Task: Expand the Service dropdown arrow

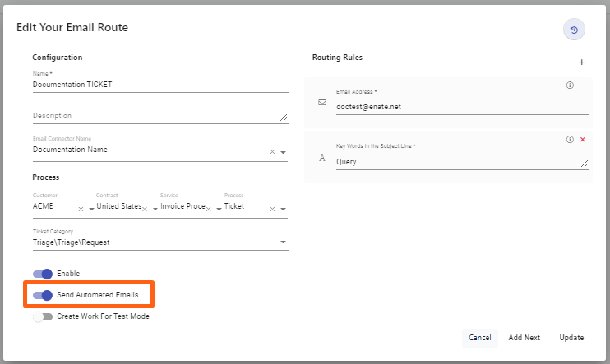Action: click(219, 209)
